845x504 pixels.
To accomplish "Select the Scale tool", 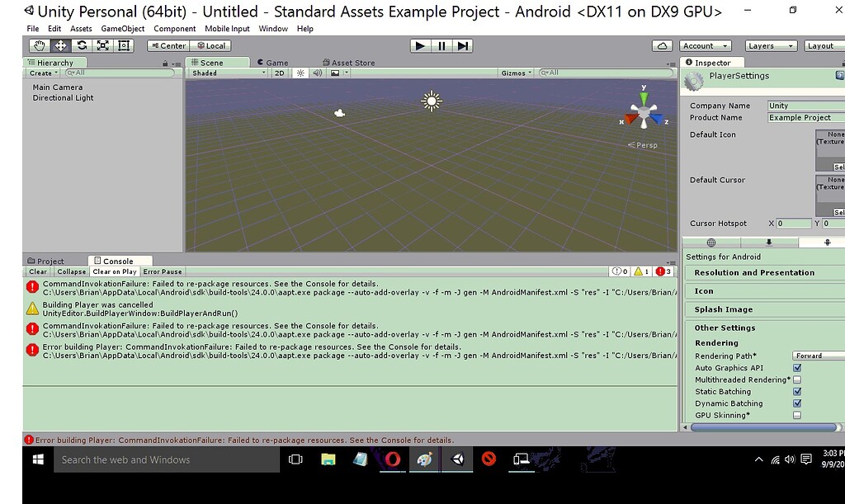I will click(x=102, y=45).
